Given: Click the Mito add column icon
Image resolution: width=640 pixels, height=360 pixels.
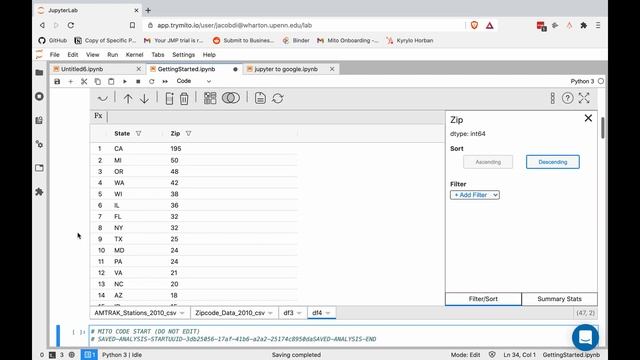Looking at the screenshot, I should [x=169, y=98].
